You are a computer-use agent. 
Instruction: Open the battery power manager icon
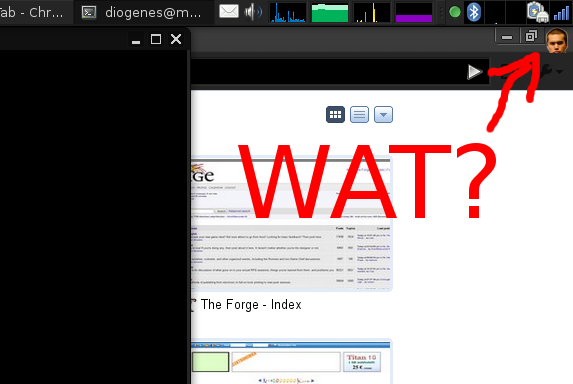[x=538, y=12]
